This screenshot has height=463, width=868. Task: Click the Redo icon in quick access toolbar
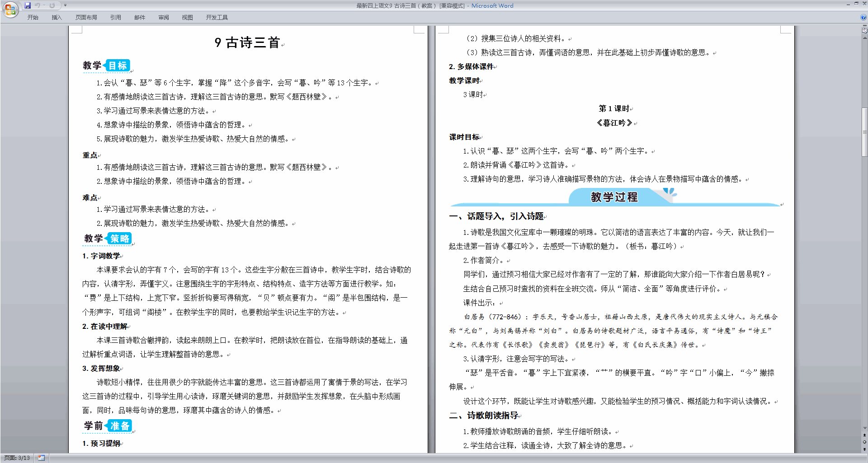52,5
